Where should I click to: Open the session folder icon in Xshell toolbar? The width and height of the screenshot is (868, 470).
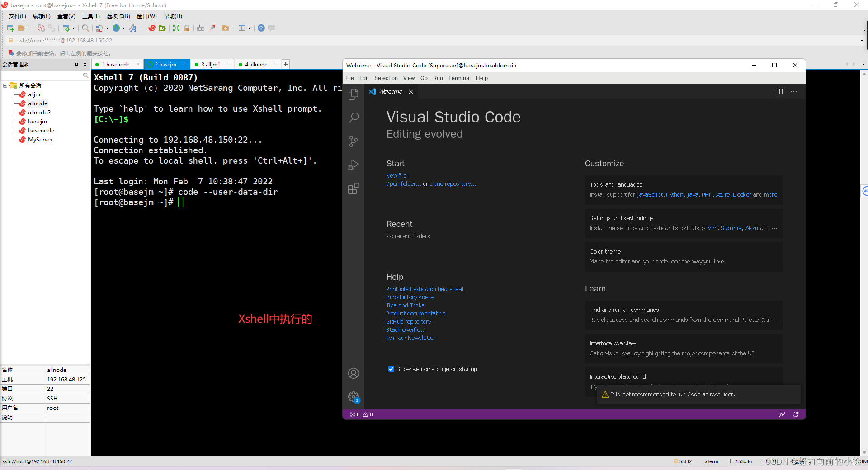pos(21,28)
